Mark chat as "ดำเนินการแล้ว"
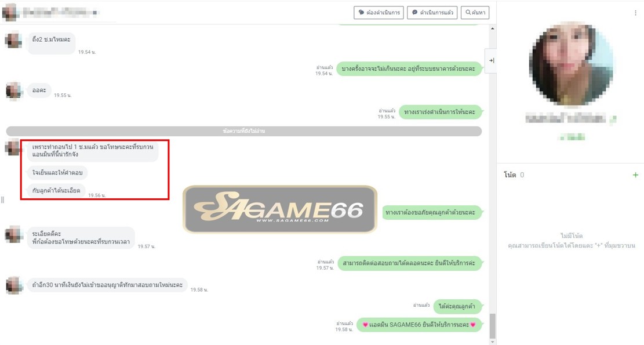Viewport: 644px width, 345px height. [432, 12]
